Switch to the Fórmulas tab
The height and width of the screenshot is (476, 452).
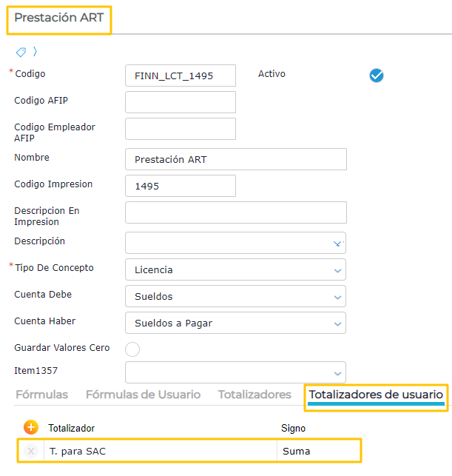click(x=41, y=395)
